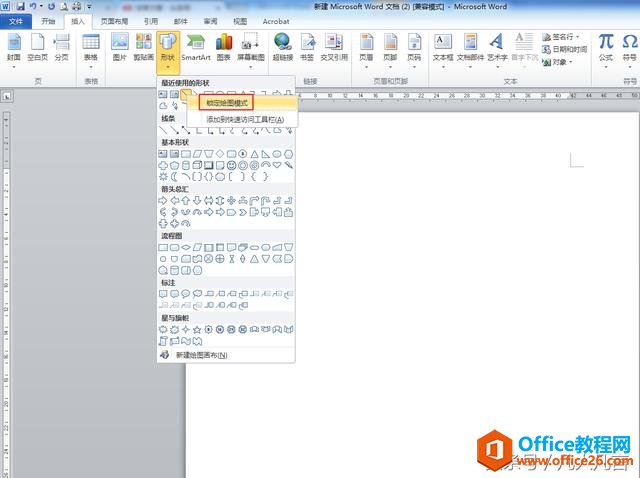
Task: Collapse the 形状 shapes dropdown button
Action: [168, 52]
